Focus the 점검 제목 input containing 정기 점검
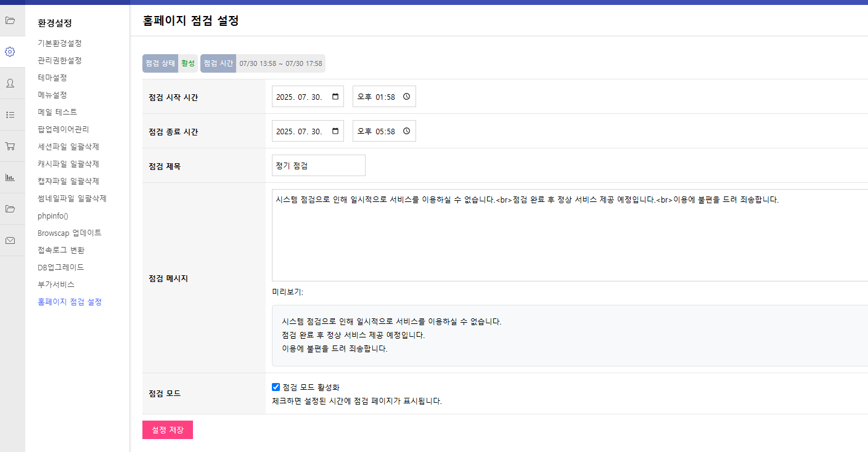Image resolution: width=868 pixels, height=452 pixels. [319, 165]
